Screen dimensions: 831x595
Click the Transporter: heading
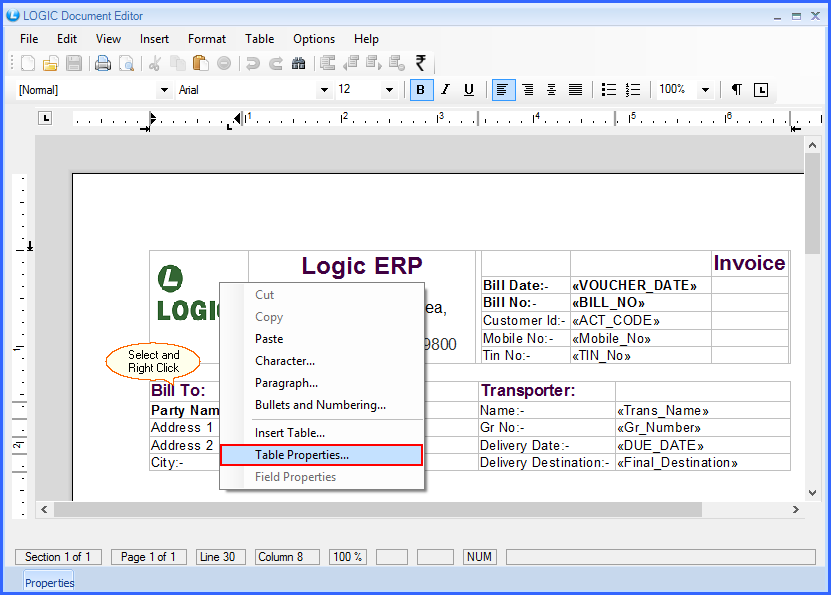tap(528, 391)
